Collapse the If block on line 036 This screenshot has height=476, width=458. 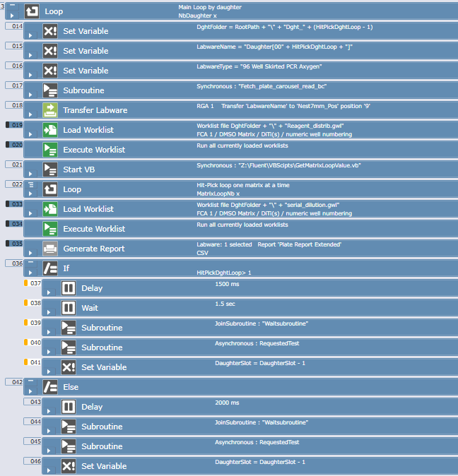tap(30, 262)
